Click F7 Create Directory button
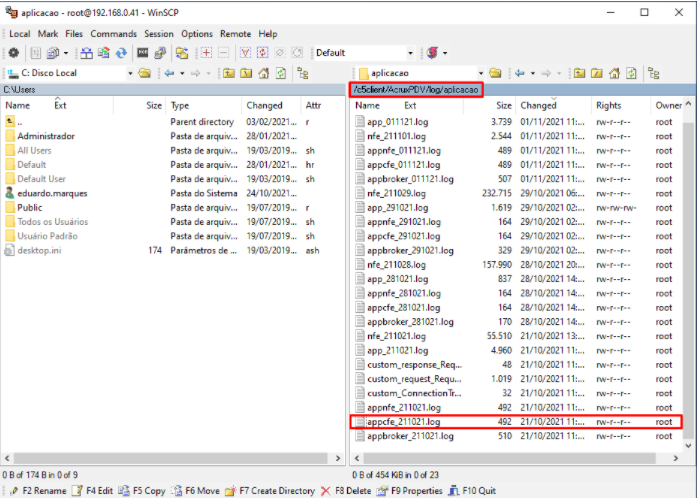 (270, 491)
